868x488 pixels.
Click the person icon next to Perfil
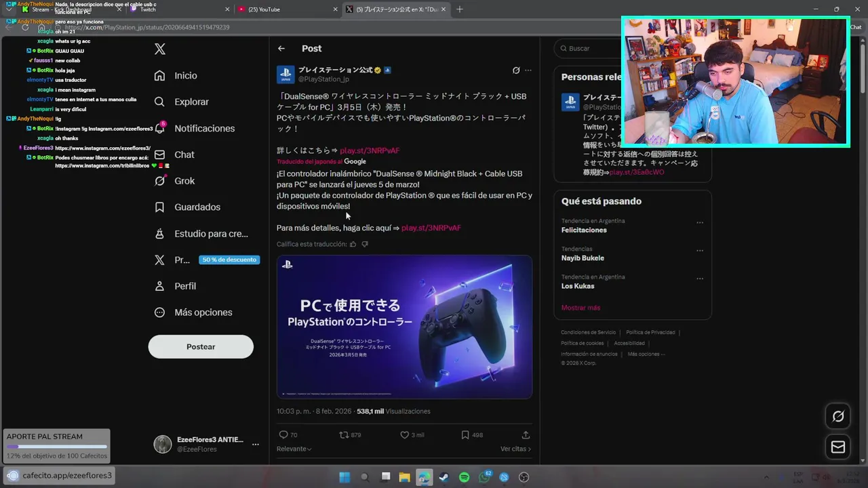pyautogui.click(x=159, y=286)
